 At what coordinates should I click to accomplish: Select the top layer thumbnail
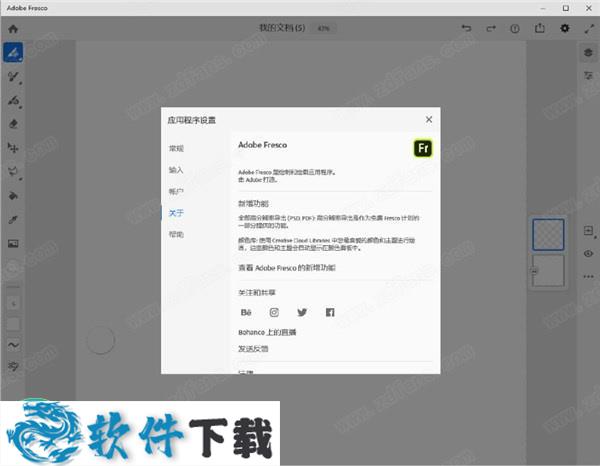(x=548, y=234)
